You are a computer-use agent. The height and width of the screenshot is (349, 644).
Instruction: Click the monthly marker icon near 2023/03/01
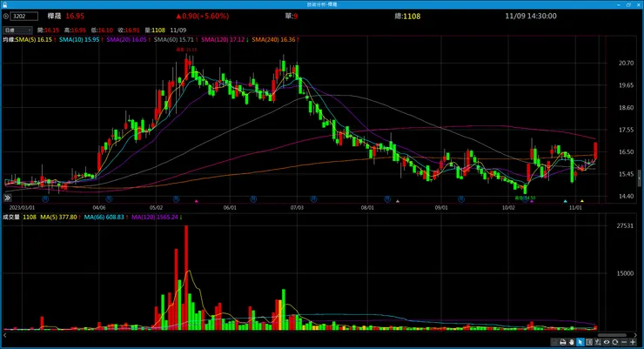tap(45, 199)
